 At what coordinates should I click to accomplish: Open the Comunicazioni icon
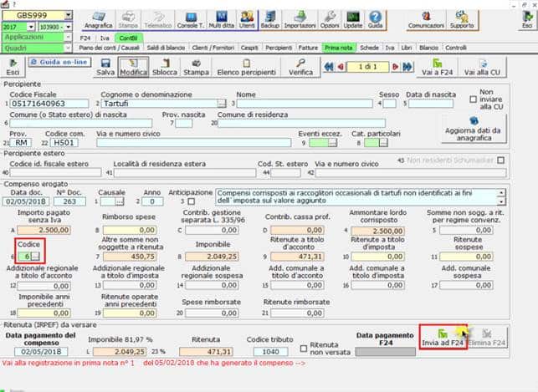coord(426,20)
